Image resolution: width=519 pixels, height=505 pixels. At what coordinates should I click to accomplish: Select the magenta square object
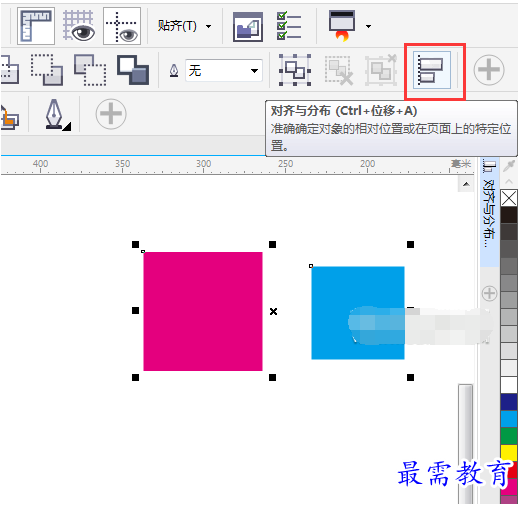coord(203,311)
